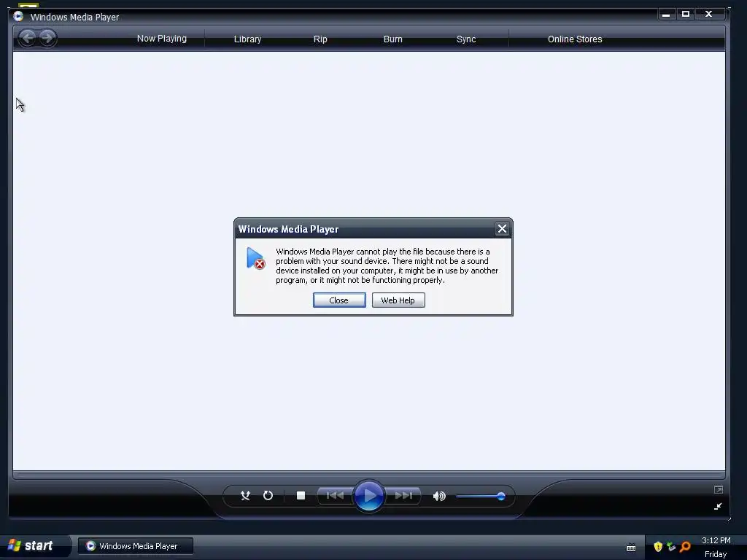
Task: Open the Rip tab
Action: (x=320, y=39)
